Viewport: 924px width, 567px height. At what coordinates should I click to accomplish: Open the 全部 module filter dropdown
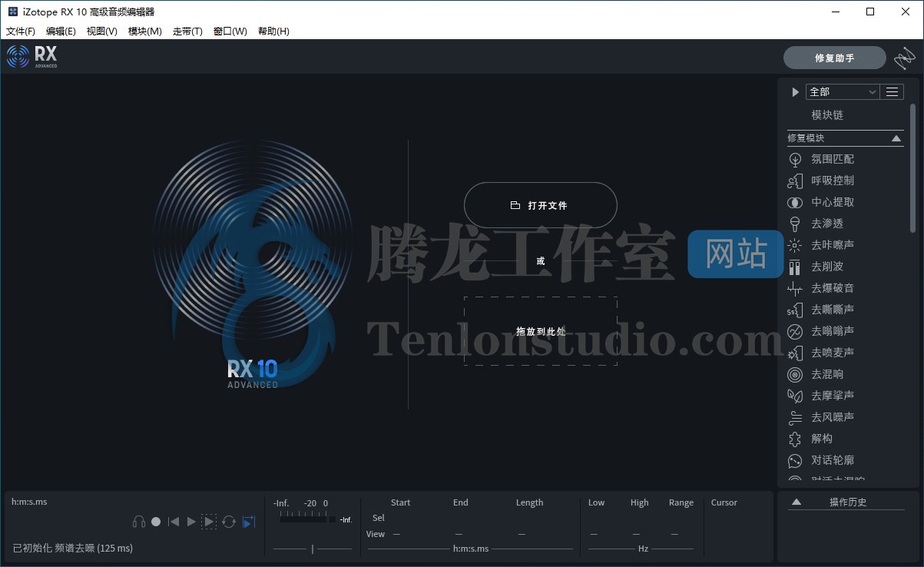842,91
